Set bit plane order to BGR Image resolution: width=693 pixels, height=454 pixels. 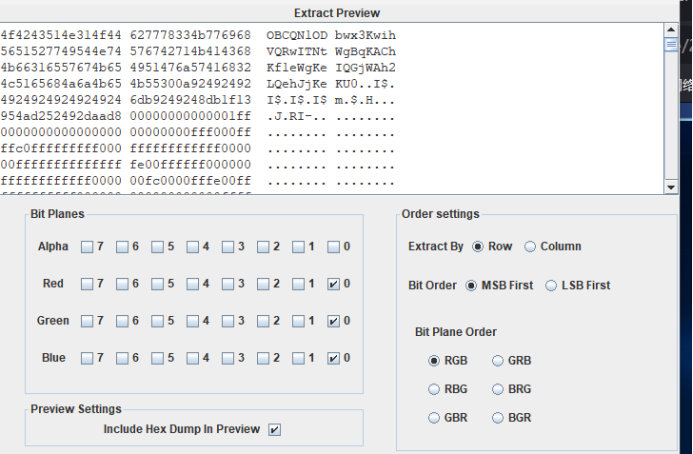click(499, 418)
